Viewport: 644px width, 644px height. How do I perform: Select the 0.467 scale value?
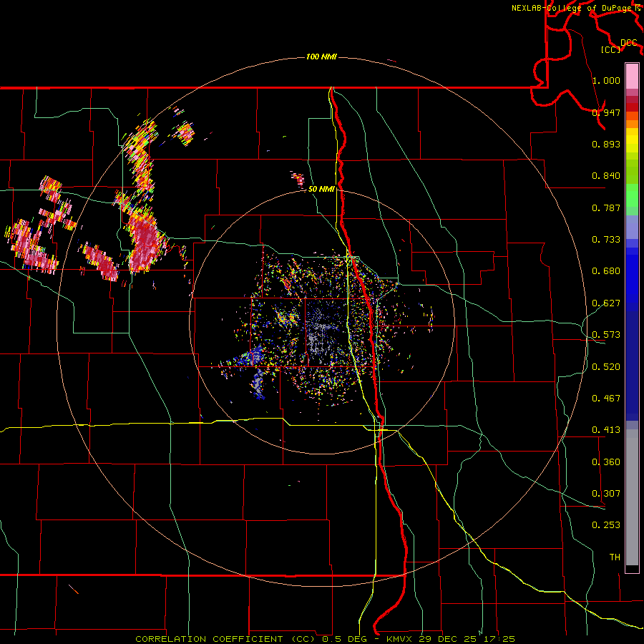606,399
